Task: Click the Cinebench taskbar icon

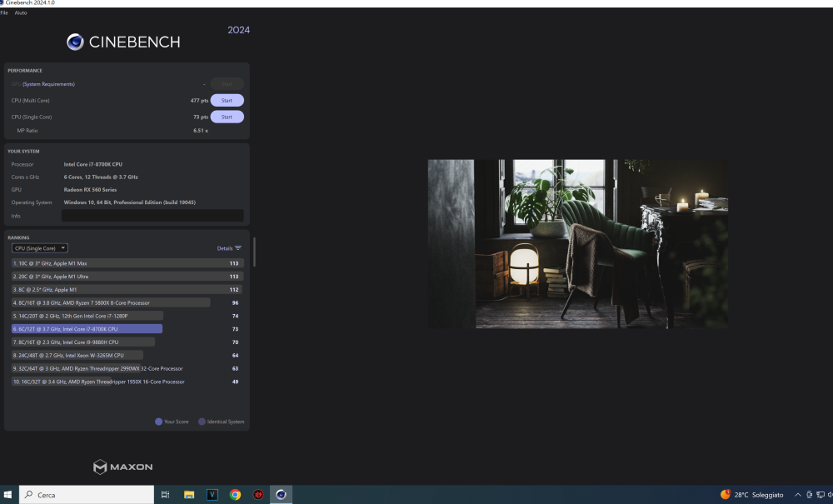Action: [x=281, y=495]
